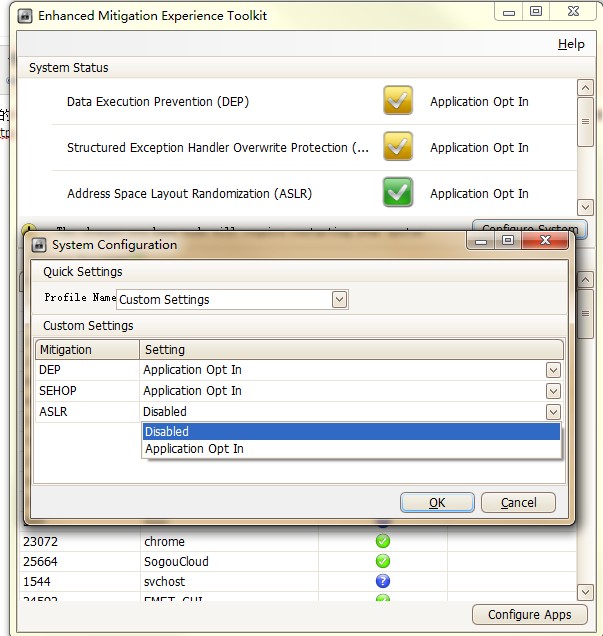
Task: Select the SEHOP mitigation row label
Action: coord(58,391)
